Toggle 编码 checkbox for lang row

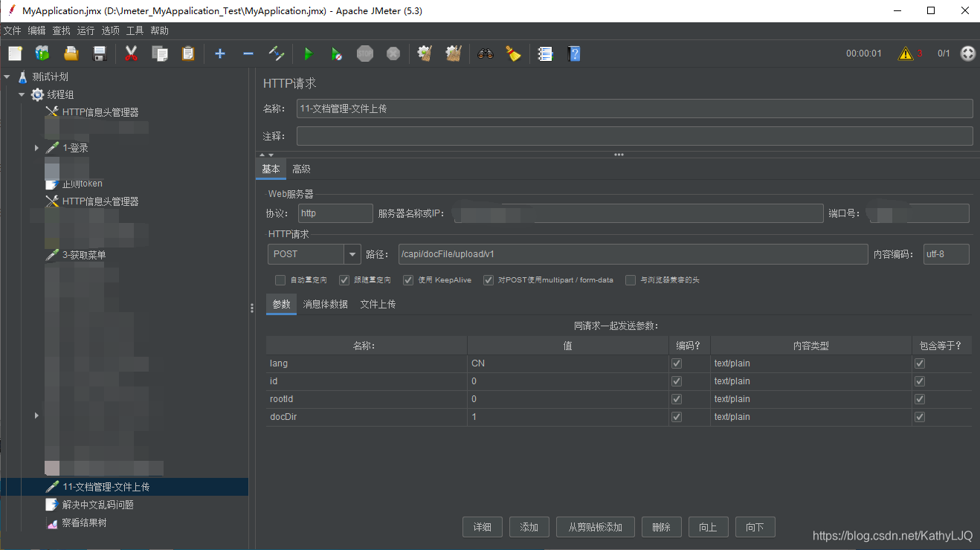[677, 363]
